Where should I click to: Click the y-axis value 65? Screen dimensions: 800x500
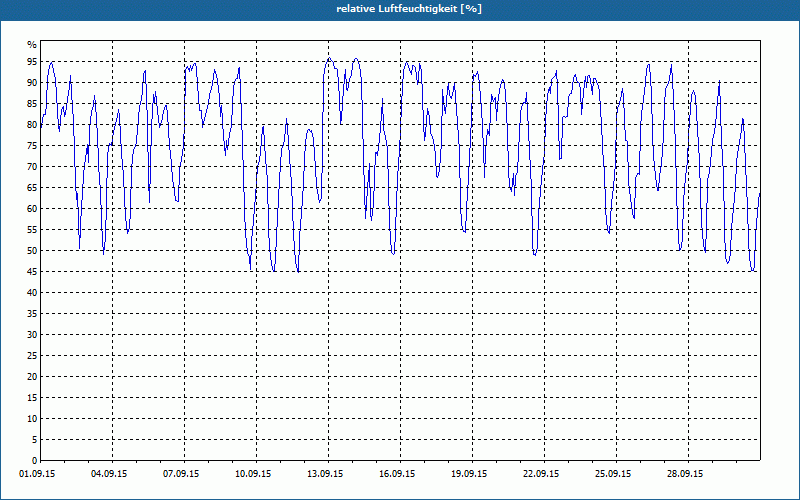click(32, 188)
